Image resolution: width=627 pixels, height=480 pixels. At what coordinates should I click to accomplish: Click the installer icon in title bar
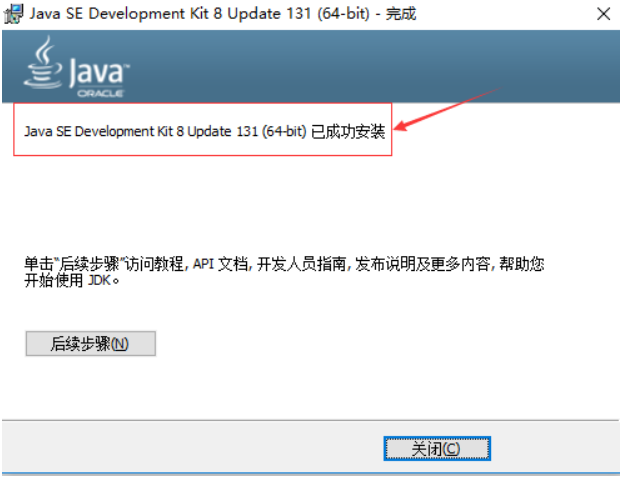pyautogui.click(x=14, y=14)
